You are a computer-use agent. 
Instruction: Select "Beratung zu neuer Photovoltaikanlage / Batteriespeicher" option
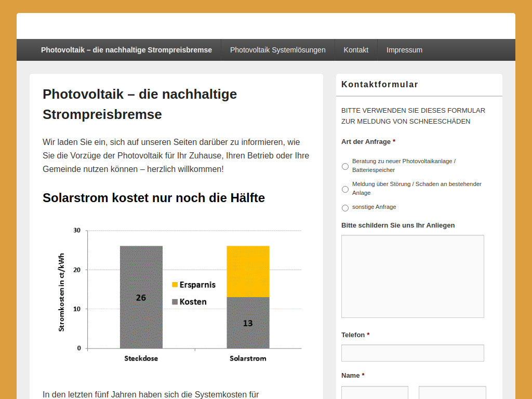point(345,166)
